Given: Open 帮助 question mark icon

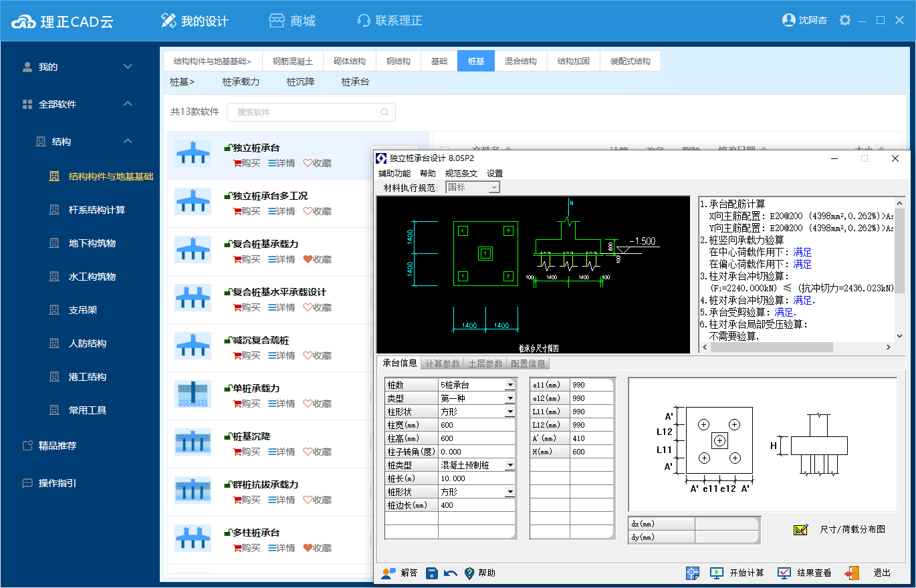Looking at the screenshot, I should click(x=469, y=573).
